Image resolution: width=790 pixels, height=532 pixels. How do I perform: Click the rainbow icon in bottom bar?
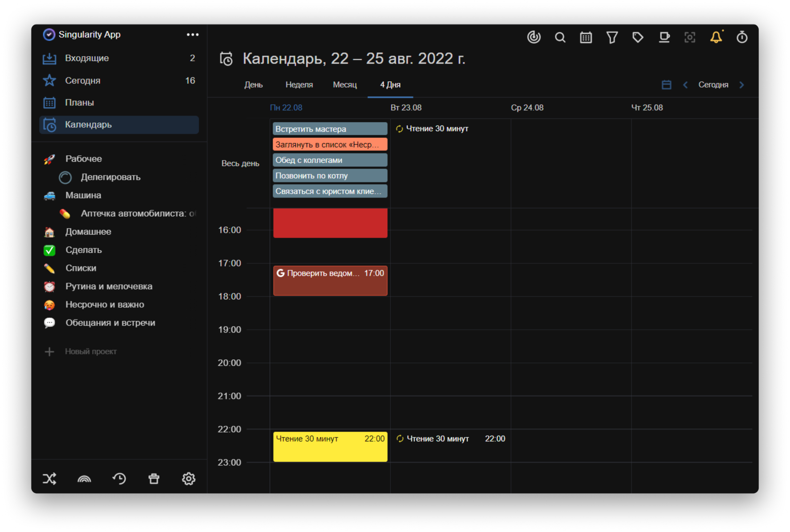tap(84, 479)
